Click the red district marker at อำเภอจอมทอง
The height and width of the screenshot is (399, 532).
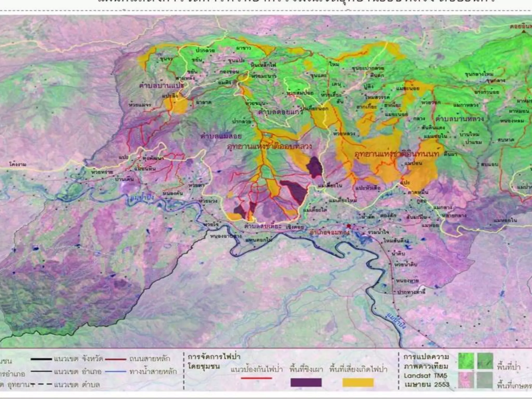click(x=349, y=226)
